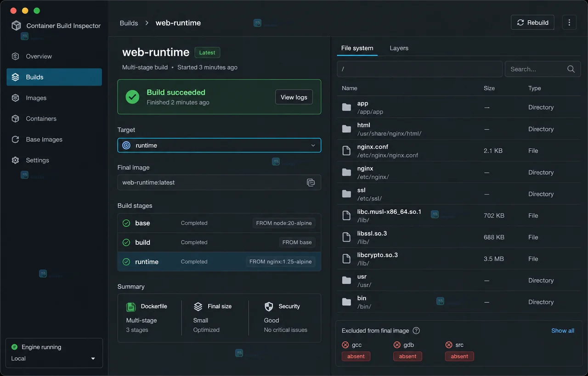Click the FROM base tag

pos(297,242)
